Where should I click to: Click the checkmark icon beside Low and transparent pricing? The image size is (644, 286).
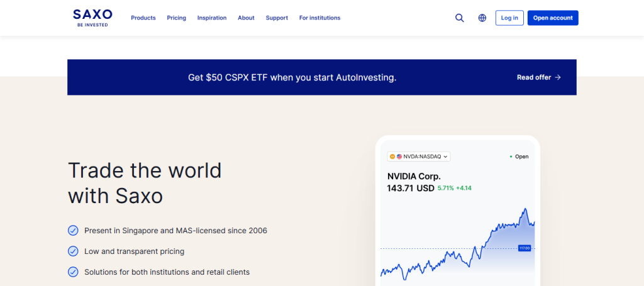[73, 251]
